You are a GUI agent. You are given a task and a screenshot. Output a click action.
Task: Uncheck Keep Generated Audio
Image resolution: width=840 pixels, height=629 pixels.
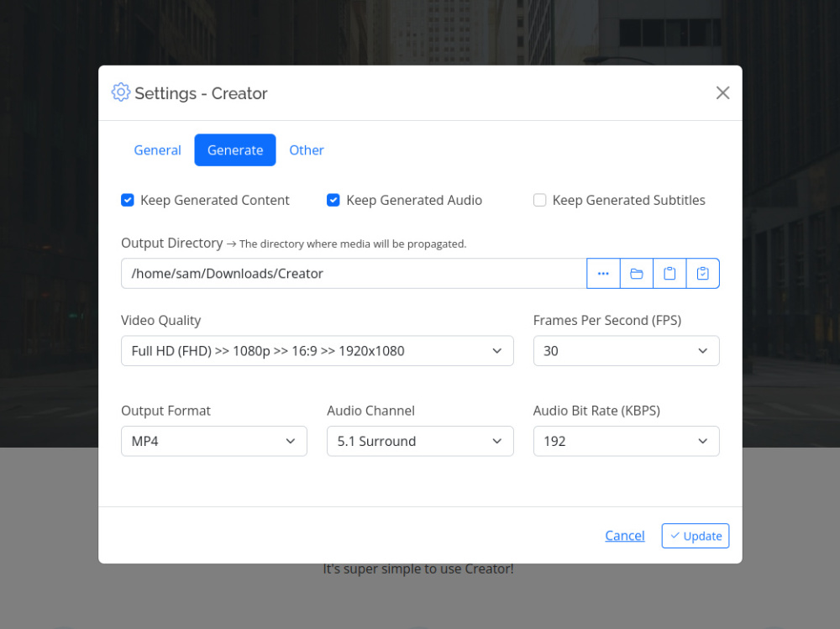coord(333,200)
